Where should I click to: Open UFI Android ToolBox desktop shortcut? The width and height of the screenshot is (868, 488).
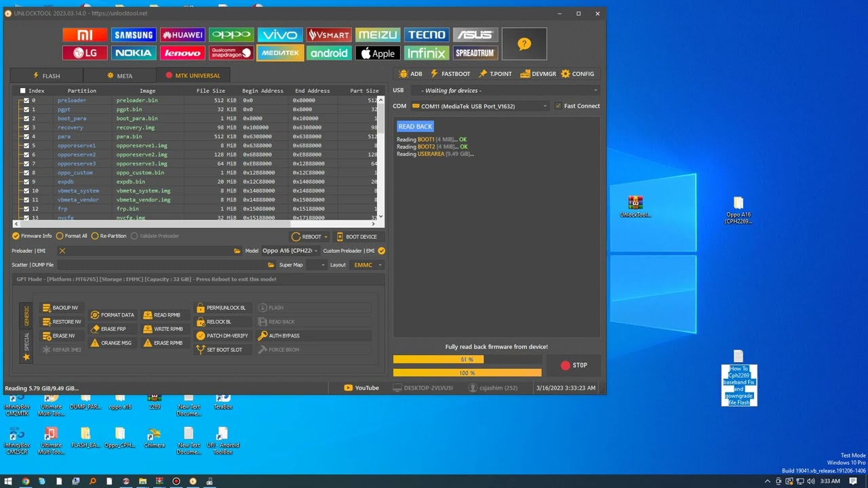tap(223, 441)
